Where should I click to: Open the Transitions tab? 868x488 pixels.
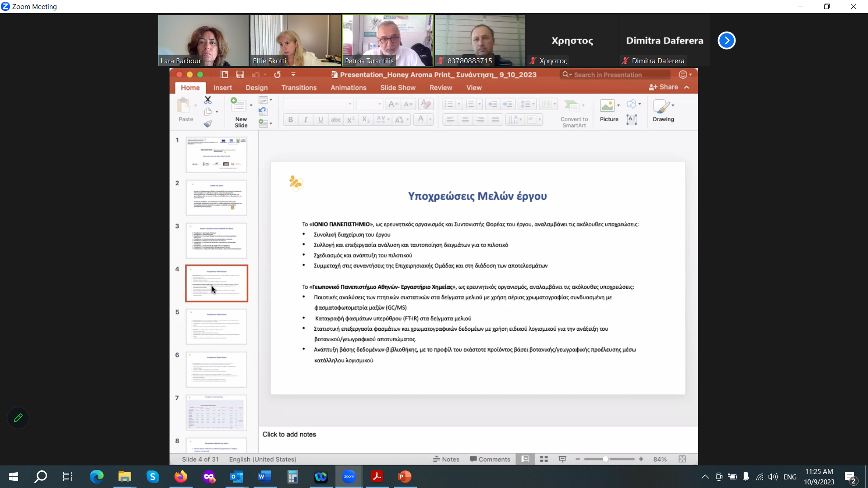(x=299, y=88)
